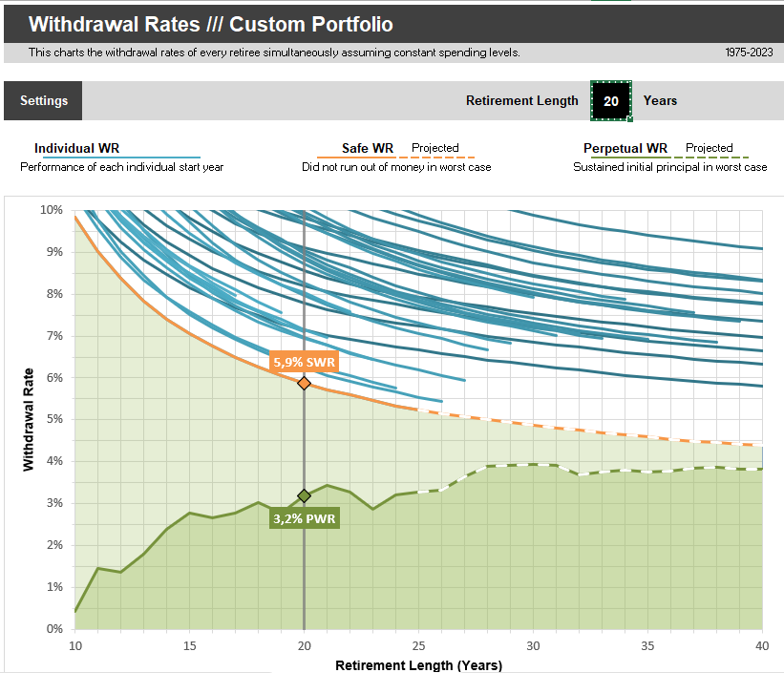Viewport: 784px width, 673px height.
Task: Click the Individual WR legend heading
Action: coord(76,148)
